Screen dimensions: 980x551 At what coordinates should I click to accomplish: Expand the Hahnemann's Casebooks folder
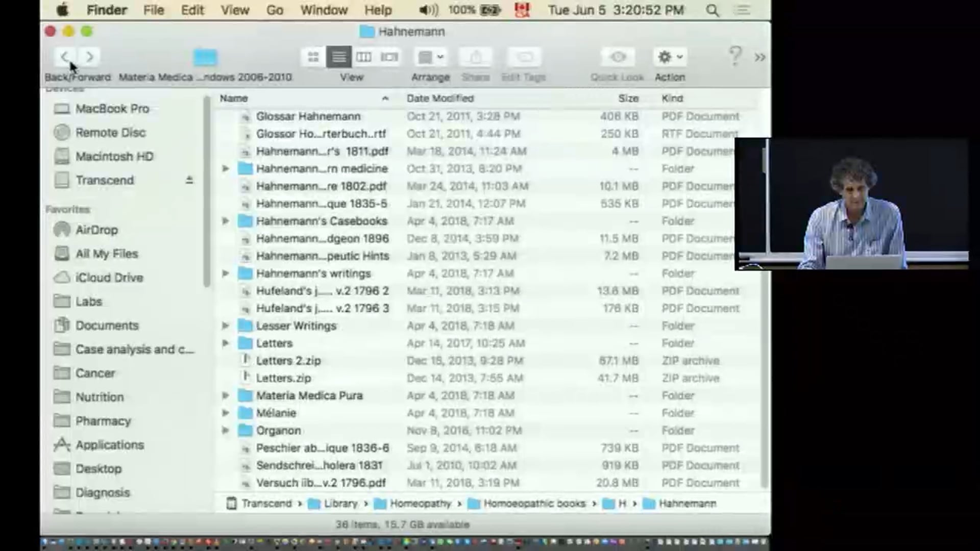pyautogui.click(x=225, y=221)
